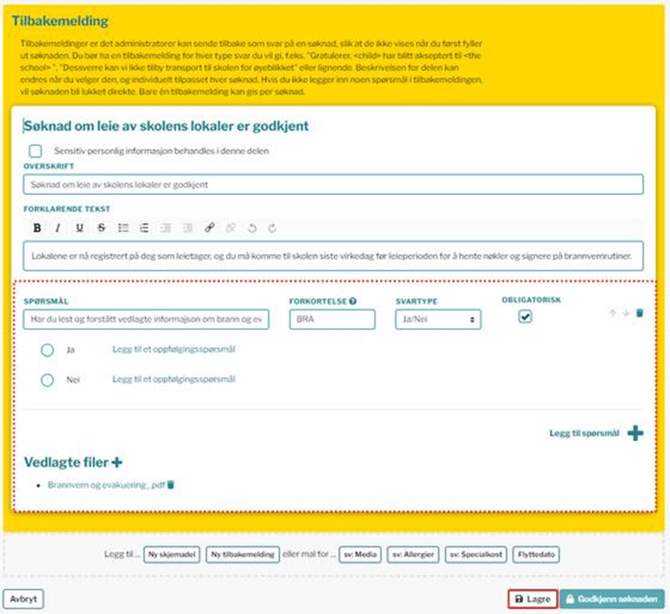Add the sv: Allergier template

pos(411,554)
